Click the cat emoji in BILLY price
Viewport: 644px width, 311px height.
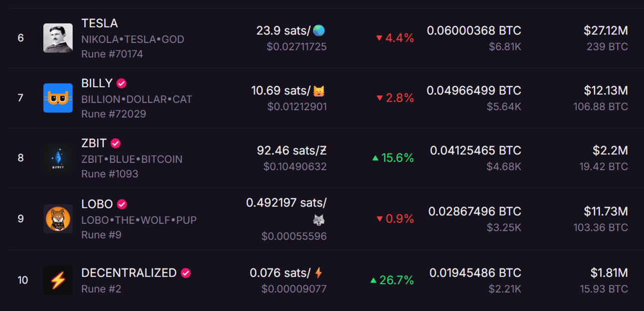point(319,91)
